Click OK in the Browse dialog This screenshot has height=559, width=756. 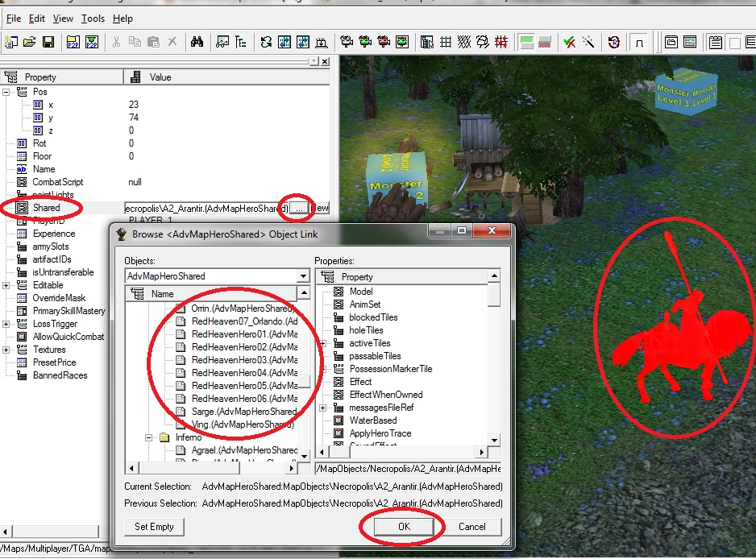click(404, 527)
